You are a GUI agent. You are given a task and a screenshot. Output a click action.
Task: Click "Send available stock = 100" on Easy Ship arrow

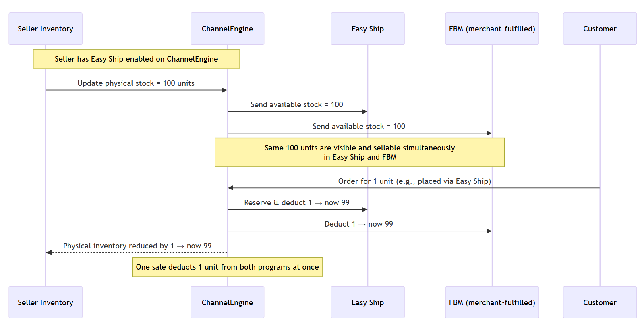point(297,105)
